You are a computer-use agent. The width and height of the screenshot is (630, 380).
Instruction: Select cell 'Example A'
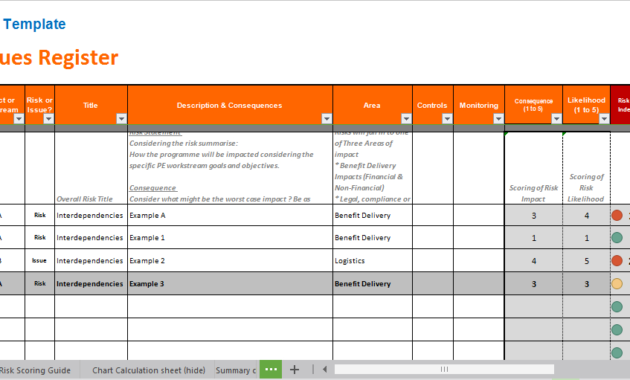point(230,215)
